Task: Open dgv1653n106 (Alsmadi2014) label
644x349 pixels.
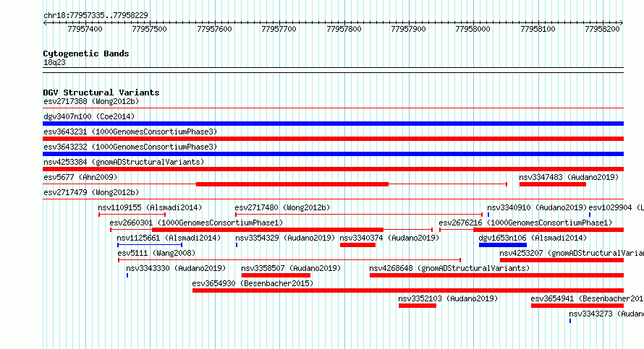Action: [x=533, y=238]
